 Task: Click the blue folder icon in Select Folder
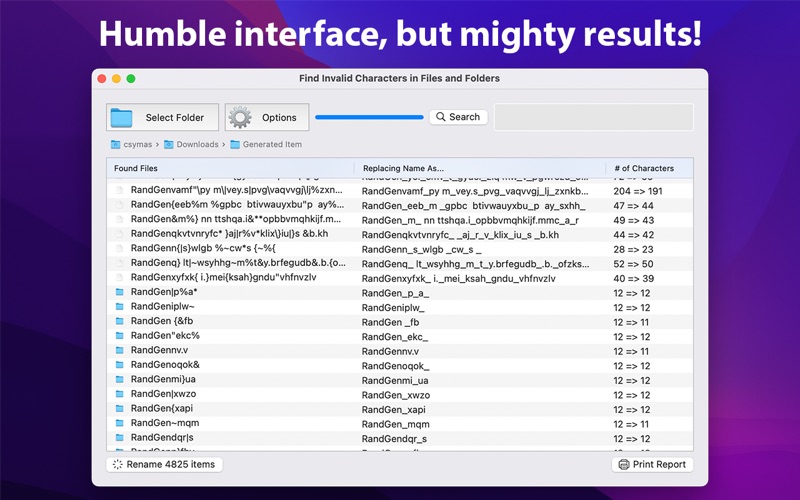tap(121, 117)
